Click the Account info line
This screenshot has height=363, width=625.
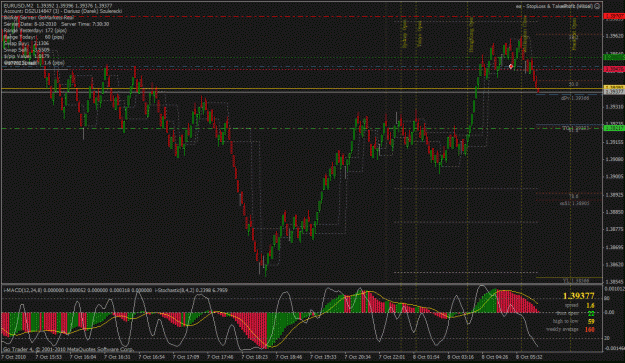coord(63,11)
